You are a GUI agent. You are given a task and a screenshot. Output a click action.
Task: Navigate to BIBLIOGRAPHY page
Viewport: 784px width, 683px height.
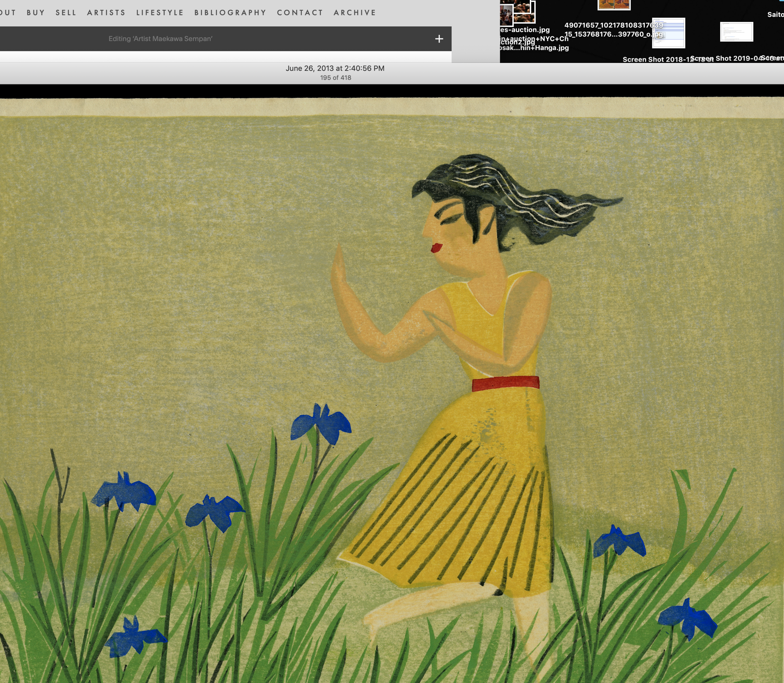click(230, 13)
